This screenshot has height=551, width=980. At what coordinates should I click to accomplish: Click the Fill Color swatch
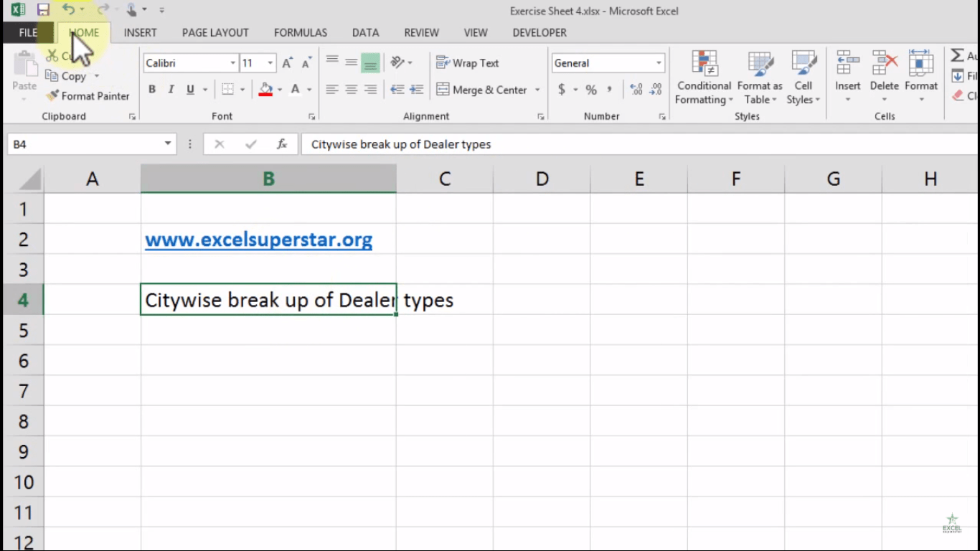pos(265,89)
